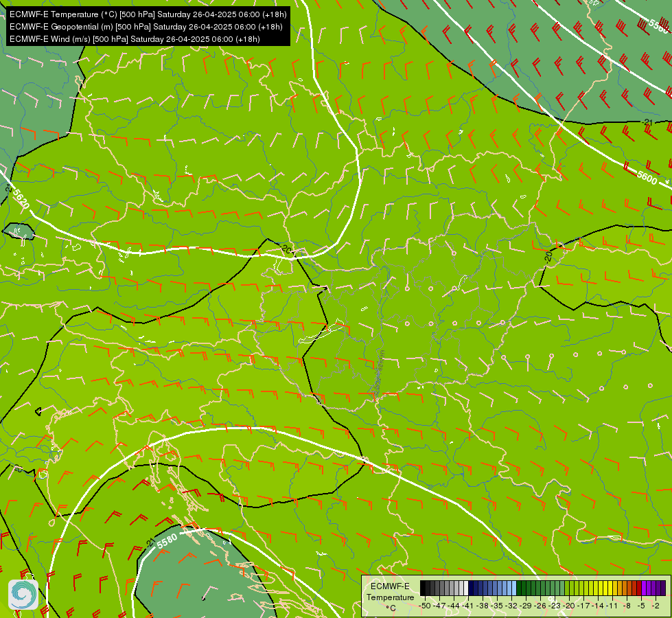Select the ECMWF-E Geopotential title line
This screenshot has height=618, width=672.
coord(146,27)
